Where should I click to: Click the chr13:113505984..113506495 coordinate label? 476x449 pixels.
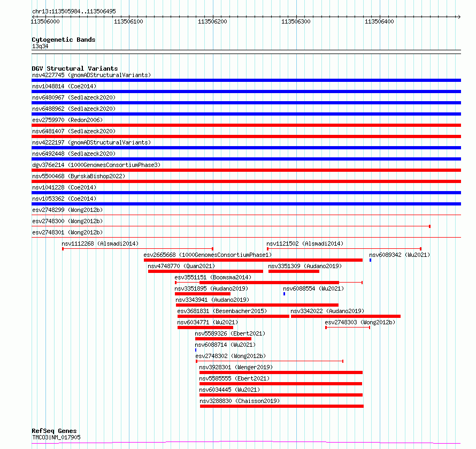(74, 11)
